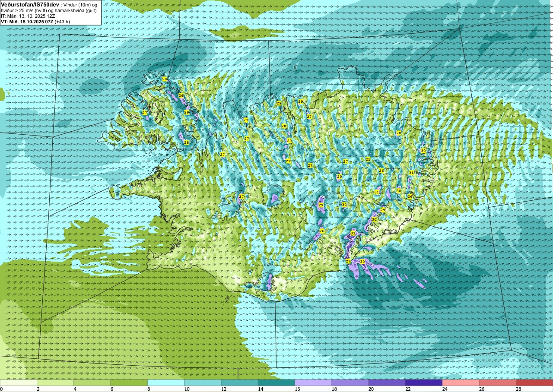
Task: Click the 'VT: Mið. 15.10.2025 07Z (+43 h)' line
Action: coord(35,21)
